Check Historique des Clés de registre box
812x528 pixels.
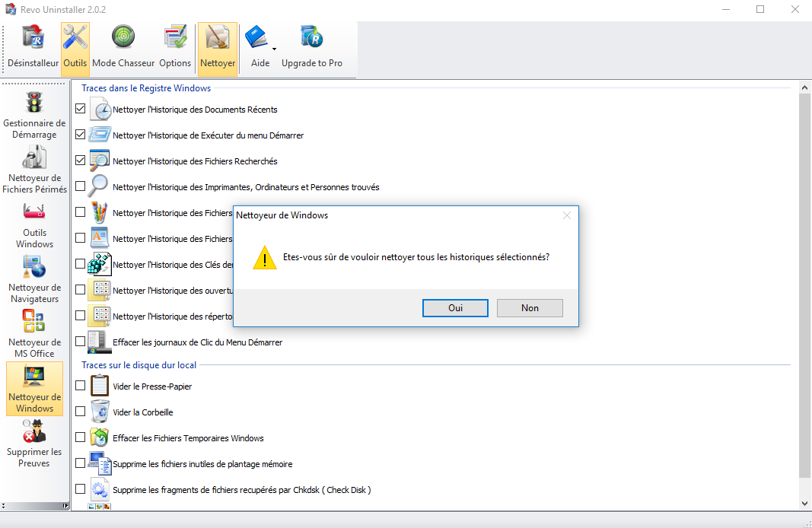pos(80,264)
